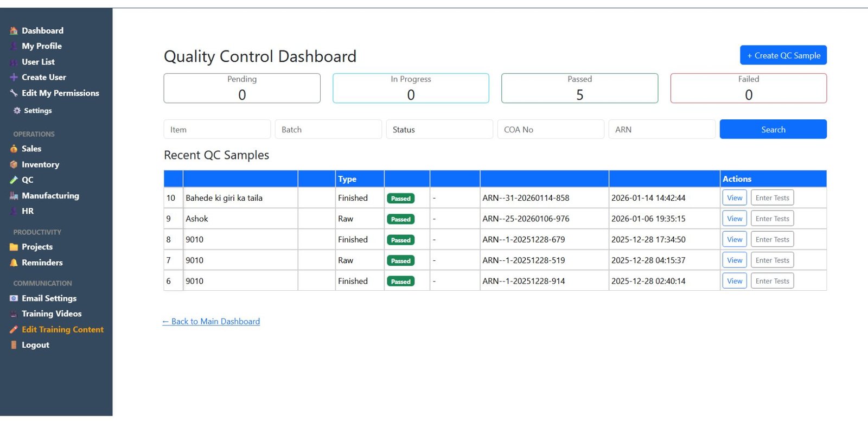Select the Item filter input

click(x=216, y=130)
